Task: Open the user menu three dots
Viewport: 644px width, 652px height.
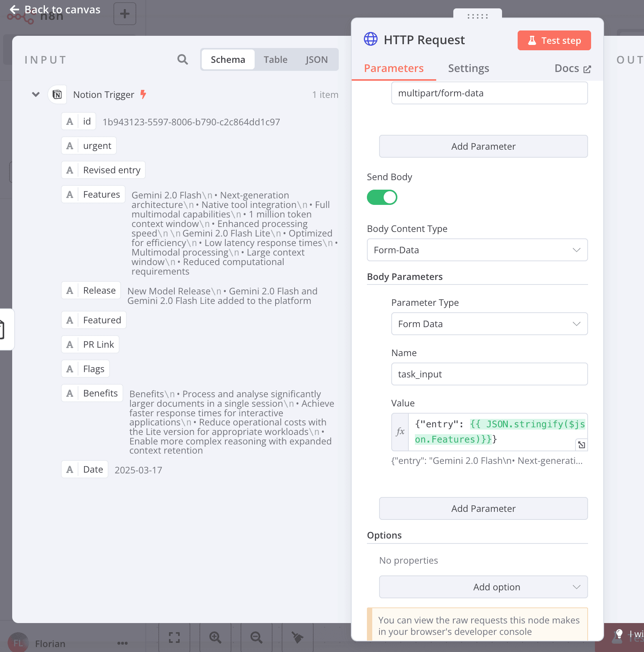Action: [123, 643]
